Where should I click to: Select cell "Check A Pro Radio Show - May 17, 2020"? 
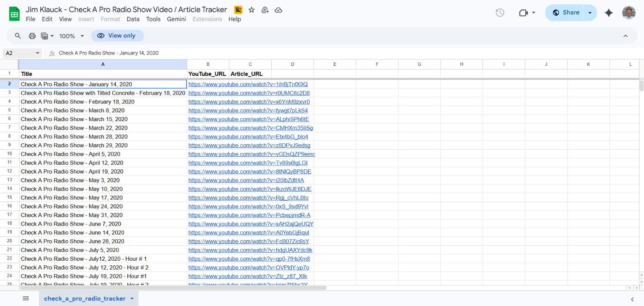(x=103, y=198)
